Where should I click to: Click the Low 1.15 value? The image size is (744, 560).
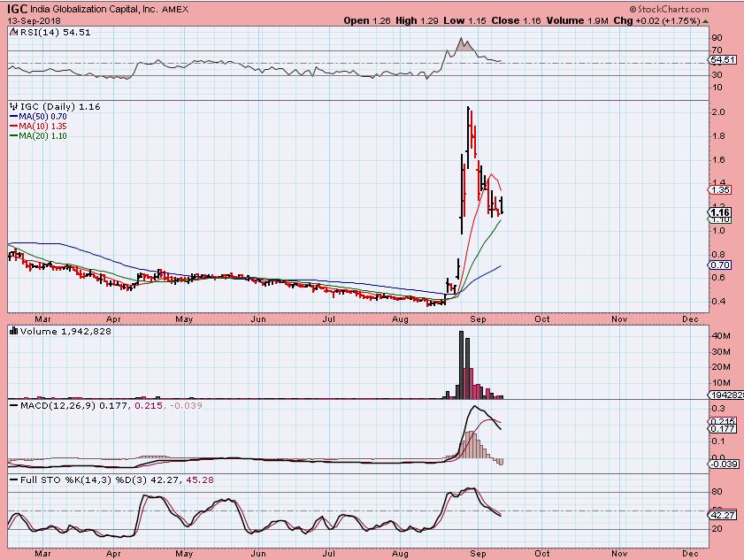pos(465,21)
